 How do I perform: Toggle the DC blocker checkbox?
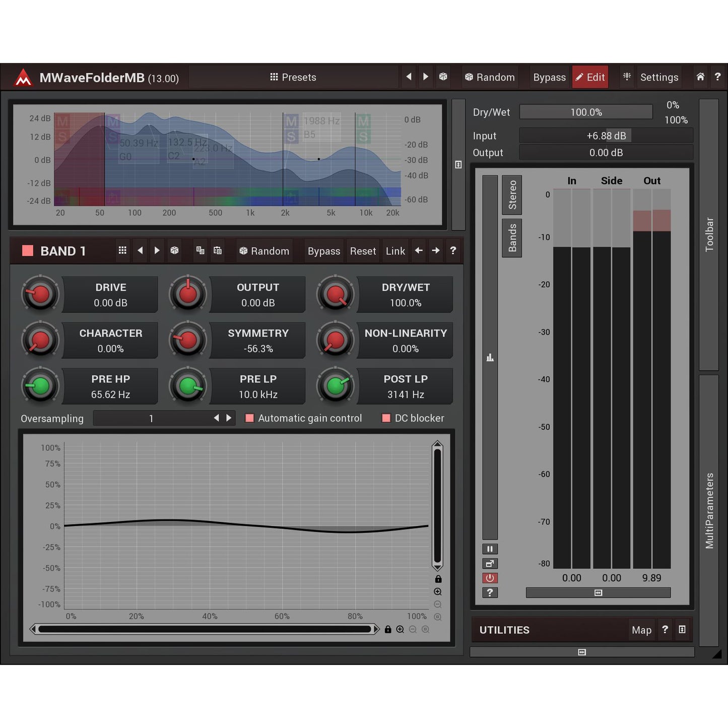click(386, 418)
